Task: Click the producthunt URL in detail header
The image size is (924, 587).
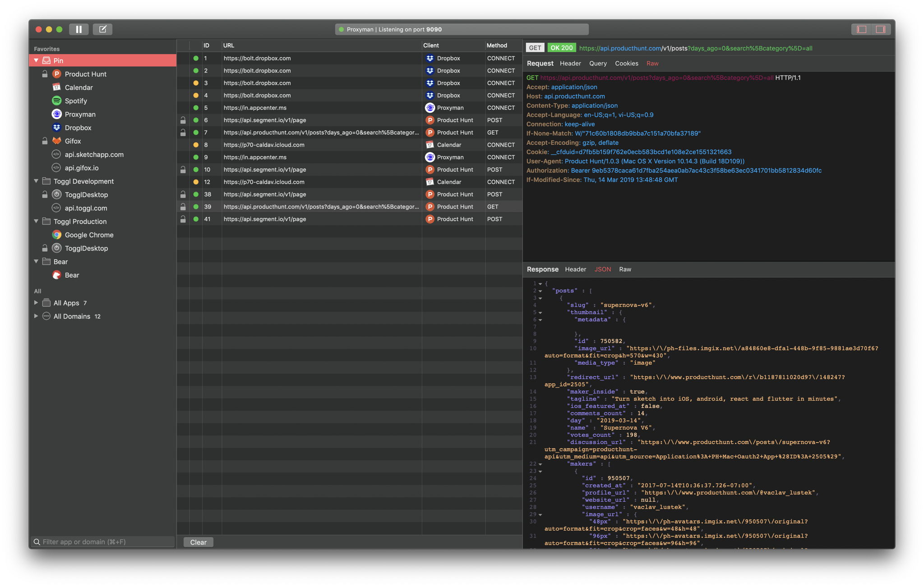Action: pos(695,48)
